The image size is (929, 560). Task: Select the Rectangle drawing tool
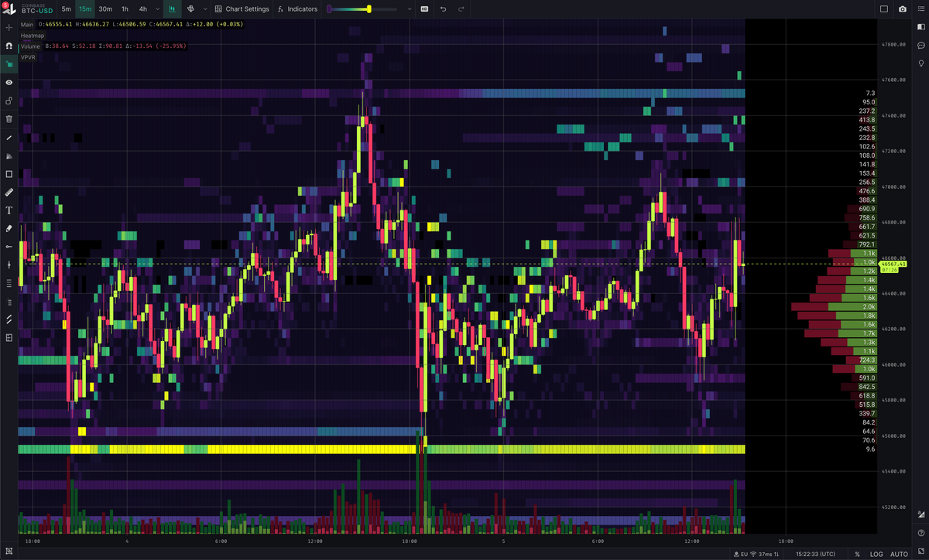point(9,174)
